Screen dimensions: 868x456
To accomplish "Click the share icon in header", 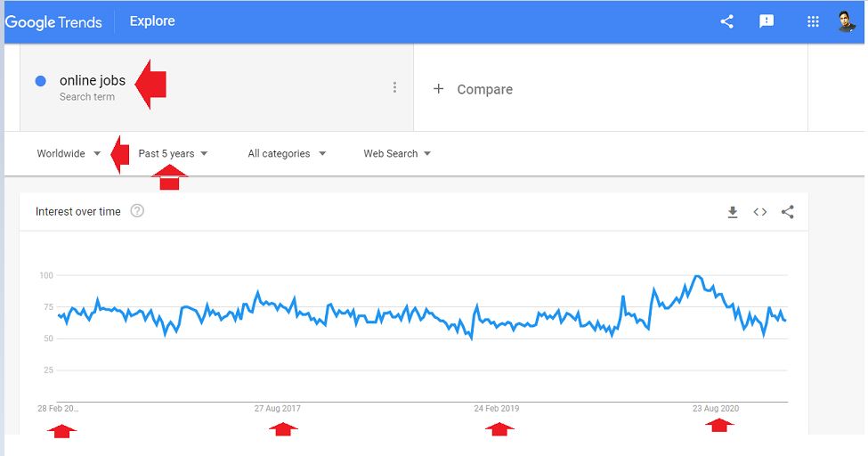I will point(726,21).
